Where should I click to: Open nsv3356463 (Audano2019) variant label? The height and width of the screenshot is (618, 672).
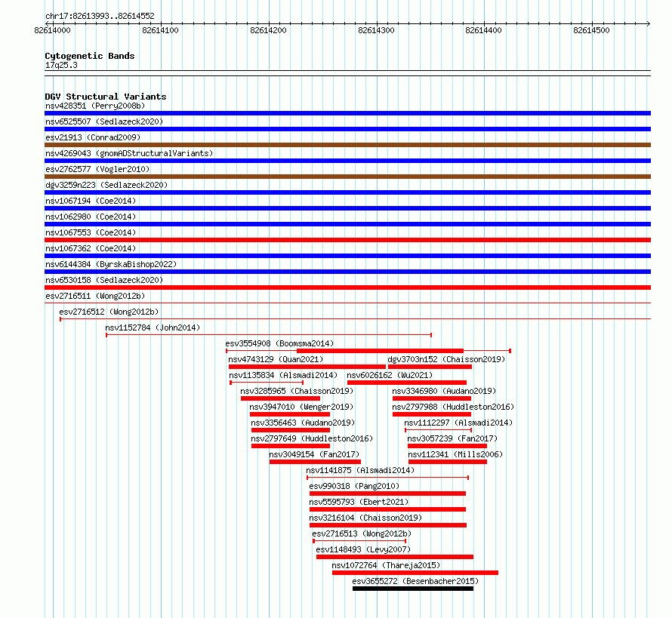click(x=303, y=423)
